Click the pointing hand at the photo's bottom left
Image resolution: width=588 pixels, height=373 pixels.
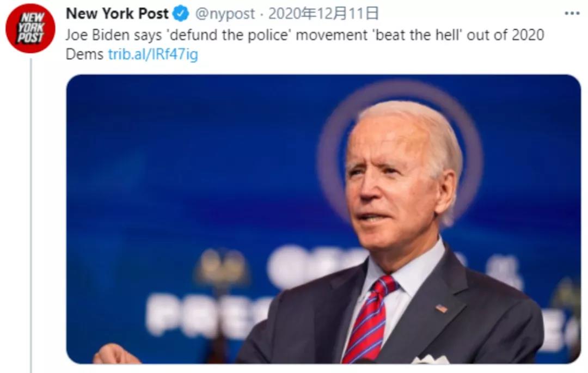click(115, 354)
